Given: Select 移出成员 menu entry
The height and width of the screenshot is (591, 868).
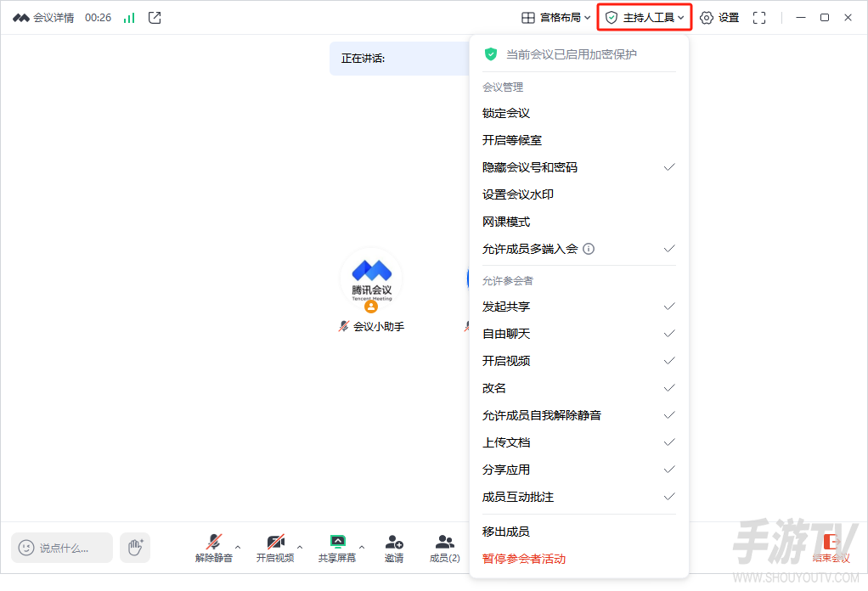Looking at the screenshot, I should 578,532.
